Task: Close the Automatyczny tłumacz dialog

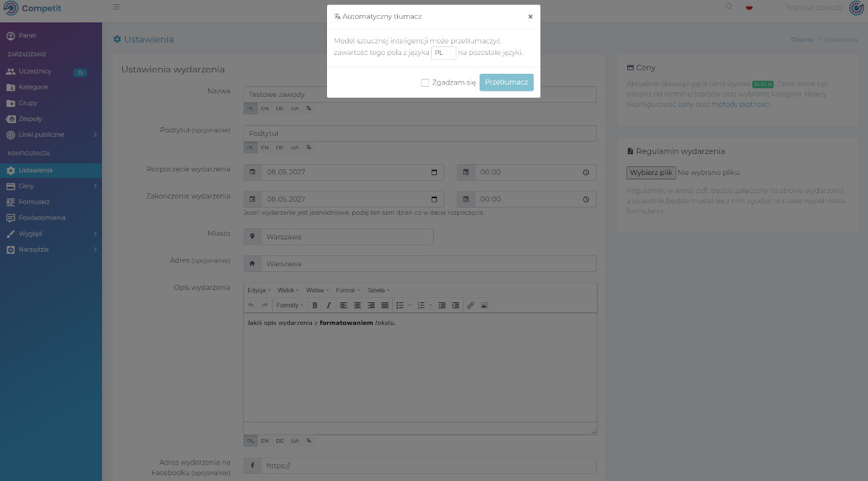Action: click(530, 16)
